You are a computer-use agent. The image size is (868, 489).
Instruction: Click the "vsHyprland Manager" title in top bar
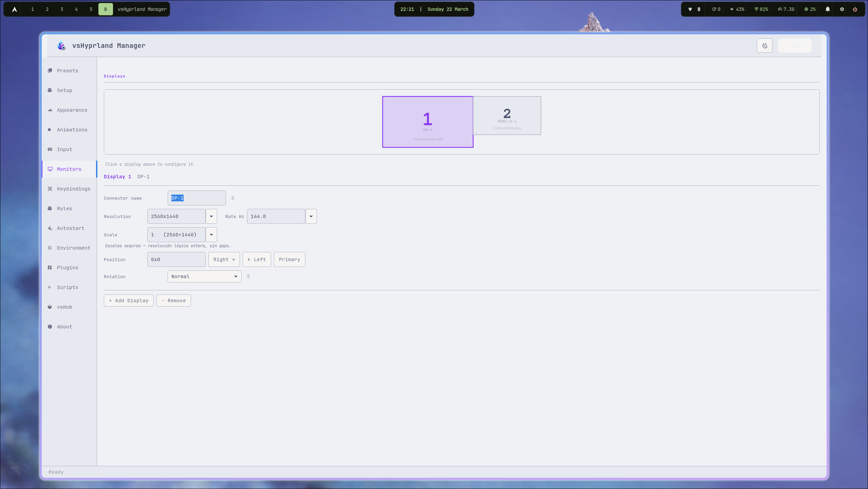click(x=142, y=9)
